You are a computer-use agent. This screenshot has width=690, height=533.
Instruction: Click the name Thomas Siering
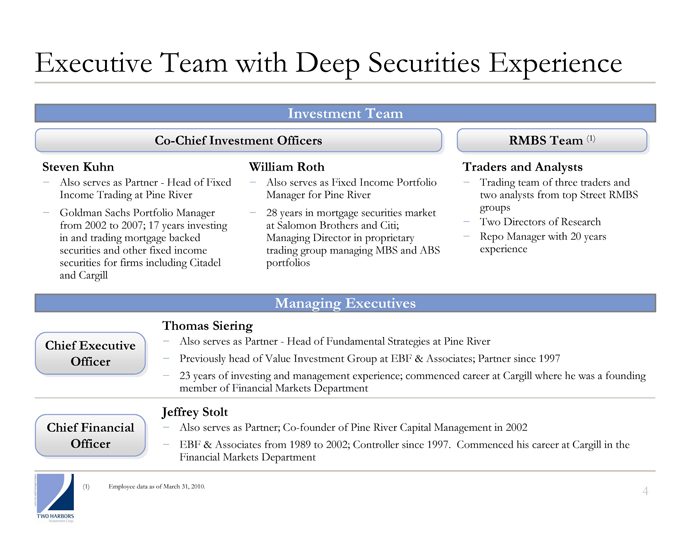(x=207, y=326)
